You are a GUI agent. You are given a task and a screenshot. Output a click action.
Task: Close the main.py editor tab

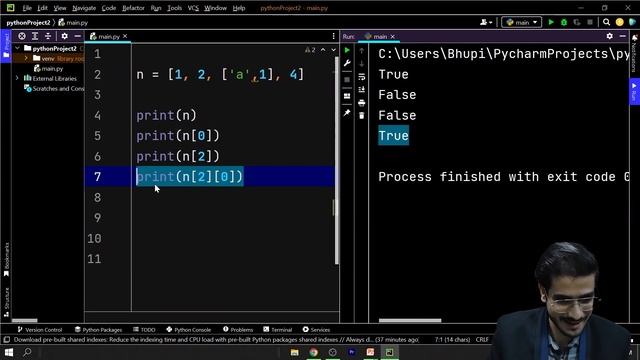tap(125, 36)
